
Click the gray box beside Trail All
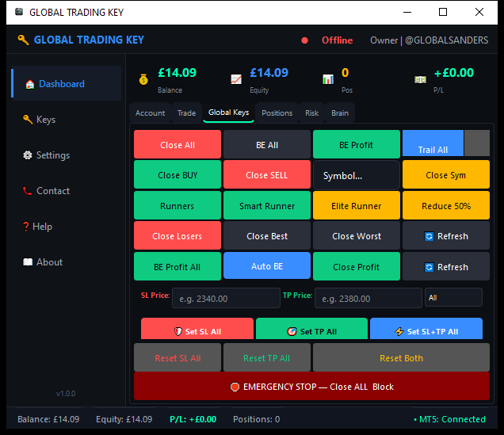477,143
